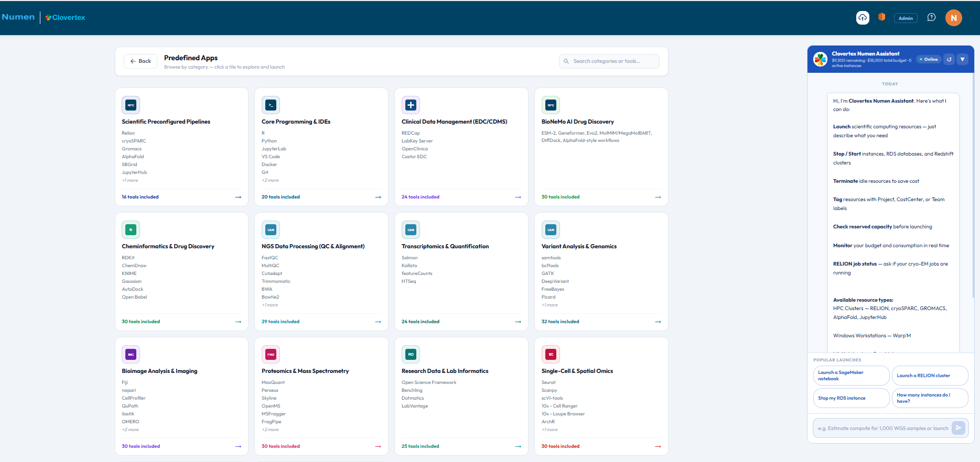Click the arrow on Variant Analysis & Genomics card
980x462 pixels.
click(658, 322)
